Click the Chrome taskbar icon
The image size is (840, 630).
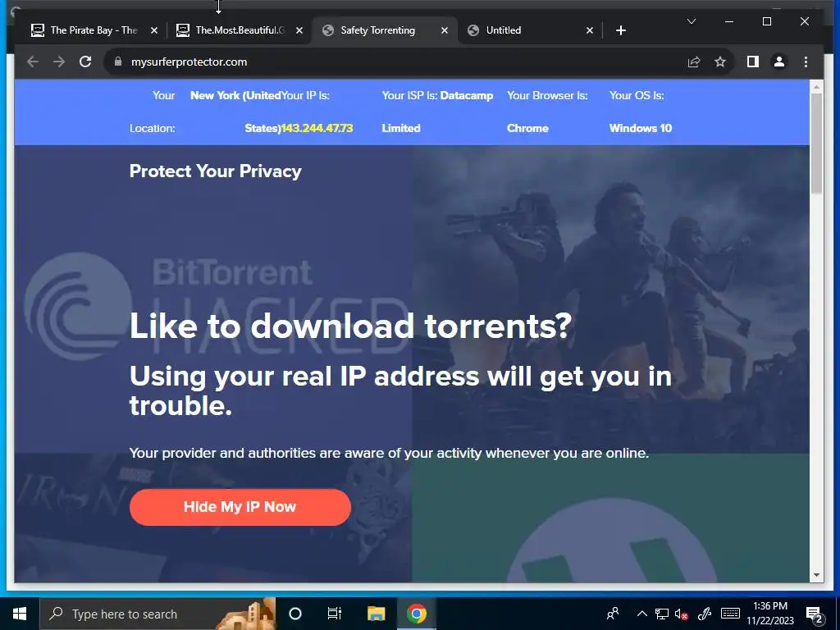click(416, 614)
